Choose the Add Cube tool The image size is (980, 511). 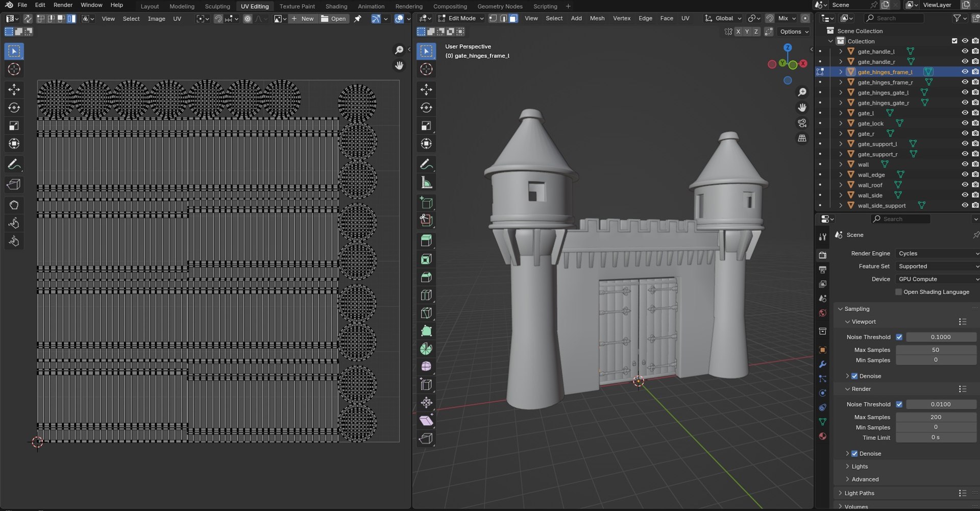tap(426, 203)
